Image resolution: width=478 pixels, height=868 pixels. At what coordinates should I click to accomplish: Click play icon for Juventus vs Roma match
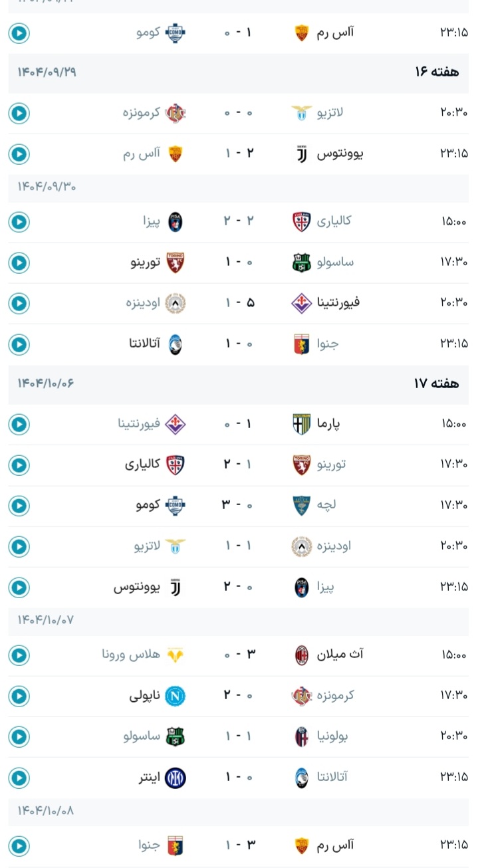click(x=19, y=154)
